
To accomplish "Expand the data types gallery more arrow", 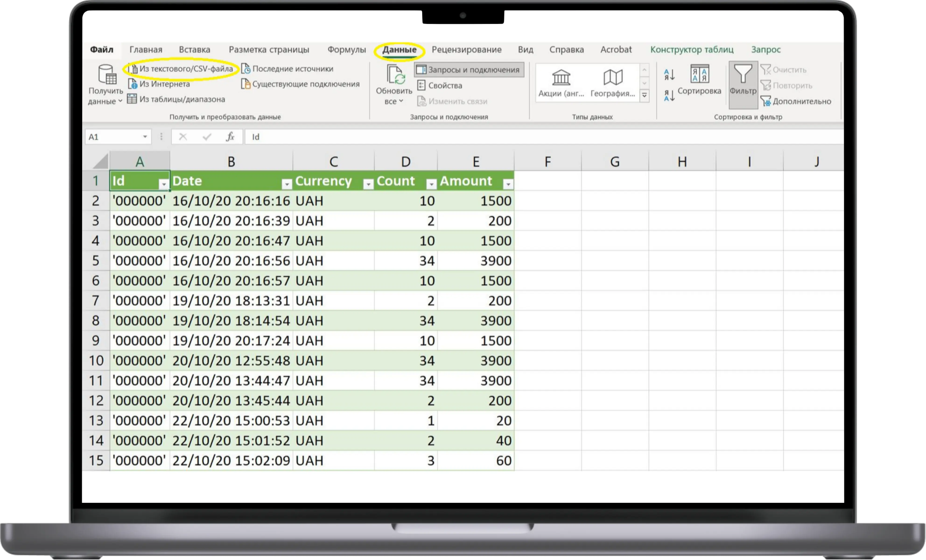I will [644, 95].
